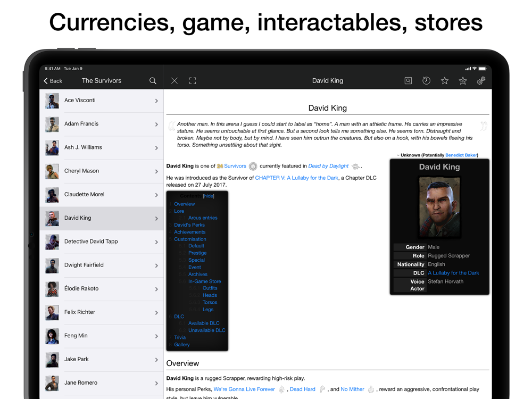532x399 pixels.
Task: Tap Adam Francis portrait thumbnail
Action: (x=52, y=124)
